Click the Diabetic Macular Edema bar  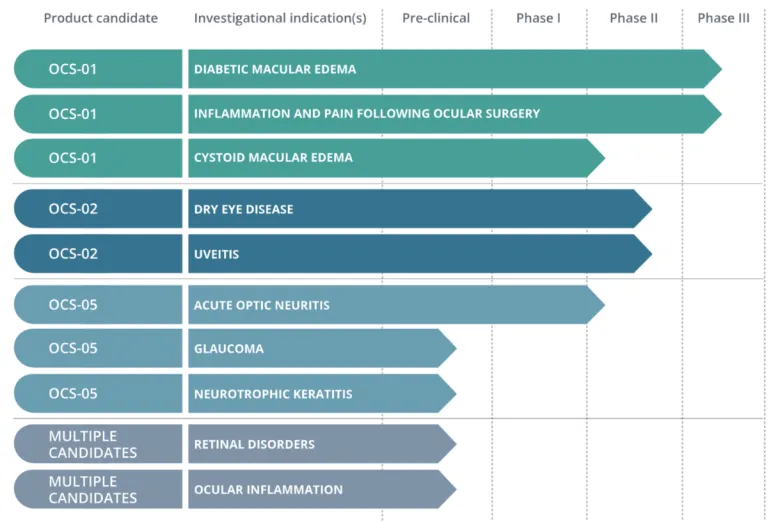point(450,69)
